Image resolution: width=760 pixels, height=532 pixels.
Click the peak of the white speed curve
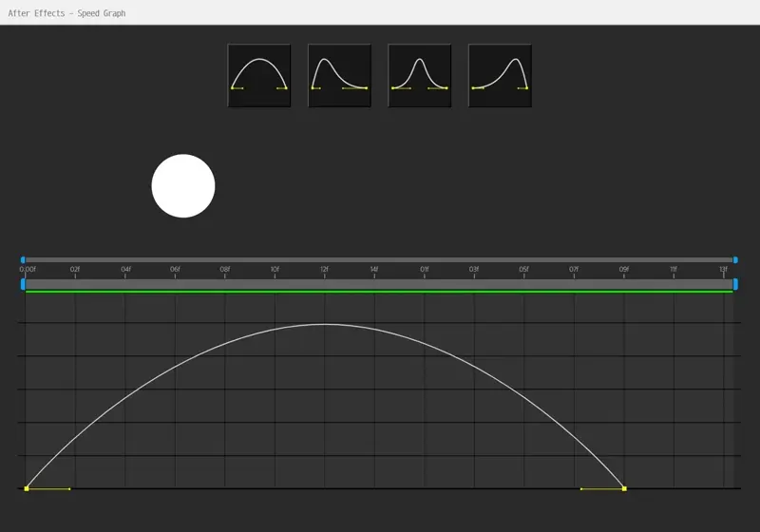[324, 324]
